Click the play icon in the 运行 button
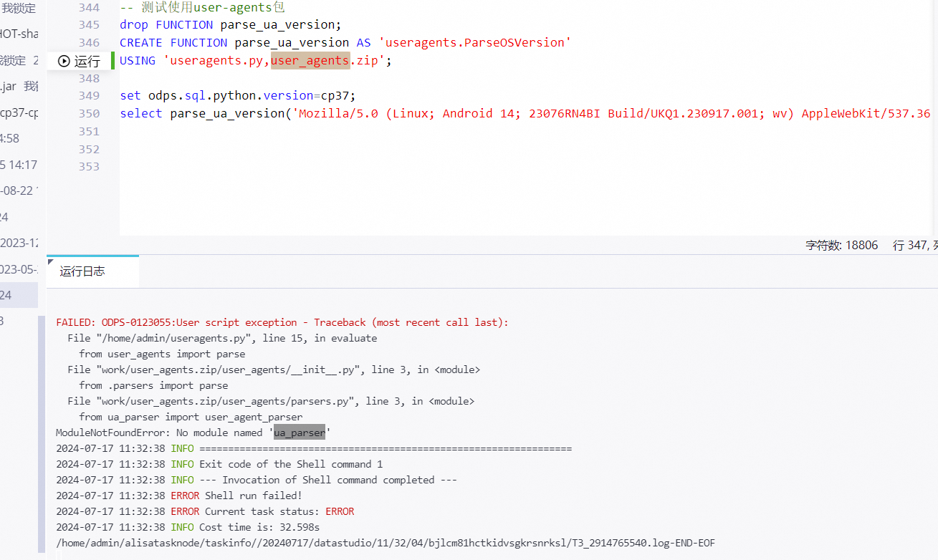 click(x=64, y=62)
